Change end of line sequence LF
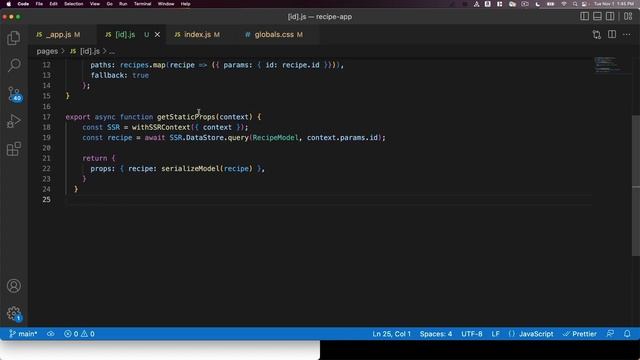 pos(495,333)
